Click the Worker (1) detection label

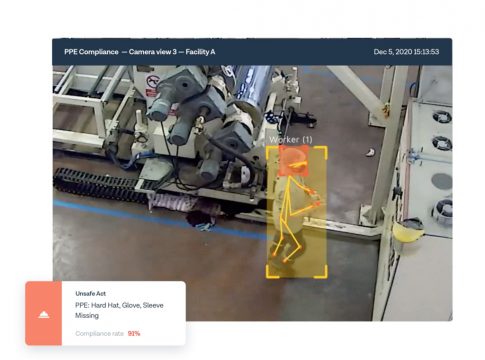[291, 139]
